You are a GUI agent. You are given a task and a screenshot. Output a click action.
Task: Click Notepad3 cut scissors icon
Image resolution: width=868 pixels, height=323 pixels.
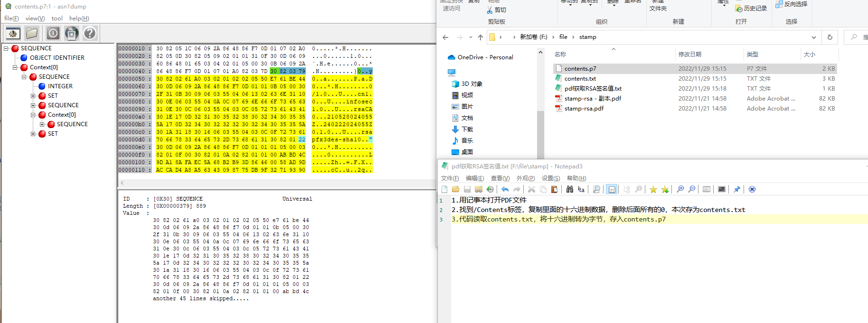pyautogui.click(x=531, y=189)
